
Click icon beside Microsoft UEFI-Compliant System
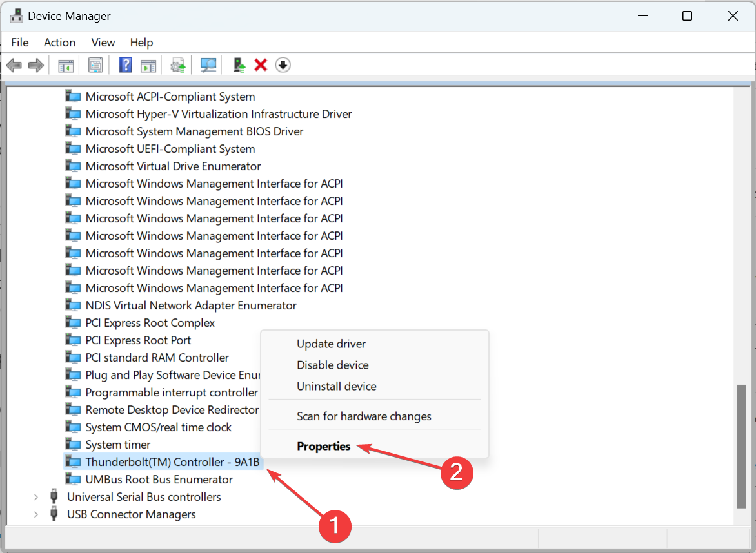(73, 149)
